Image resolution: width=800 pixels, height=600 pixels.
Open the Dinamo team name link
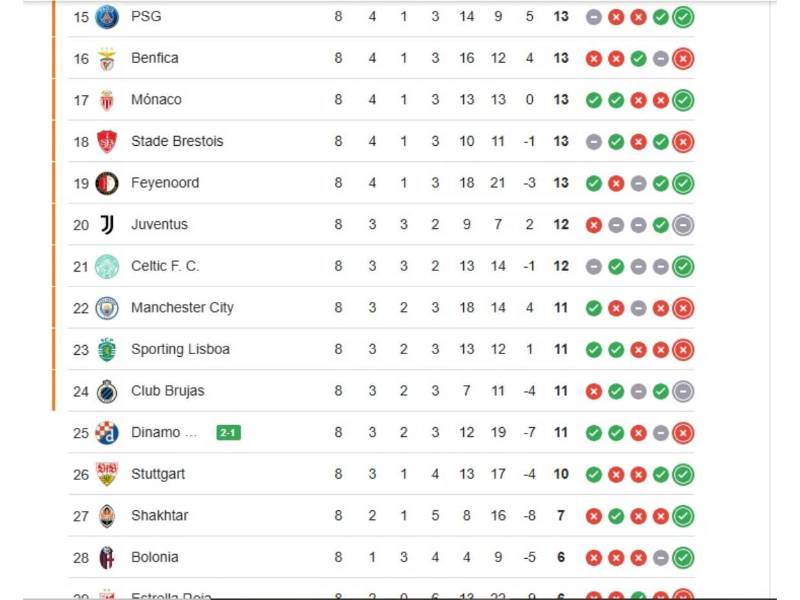pos(156,432)
